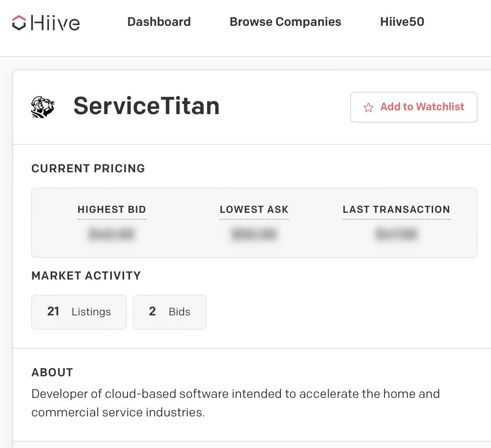This screenshot has width=491, height=448.
Task: Click the Highest Bid label
Action: (112, 209)
